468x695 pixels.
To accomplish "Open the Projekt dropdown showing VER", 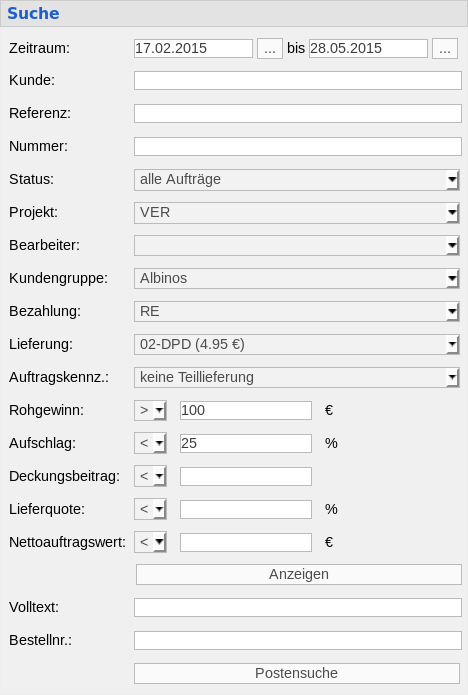I will point(296,213).
